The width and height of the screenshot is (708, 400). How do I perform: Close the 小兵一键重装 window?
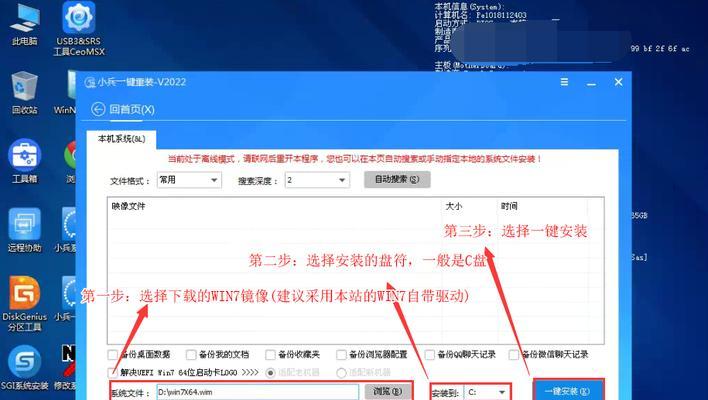(619, 82)
